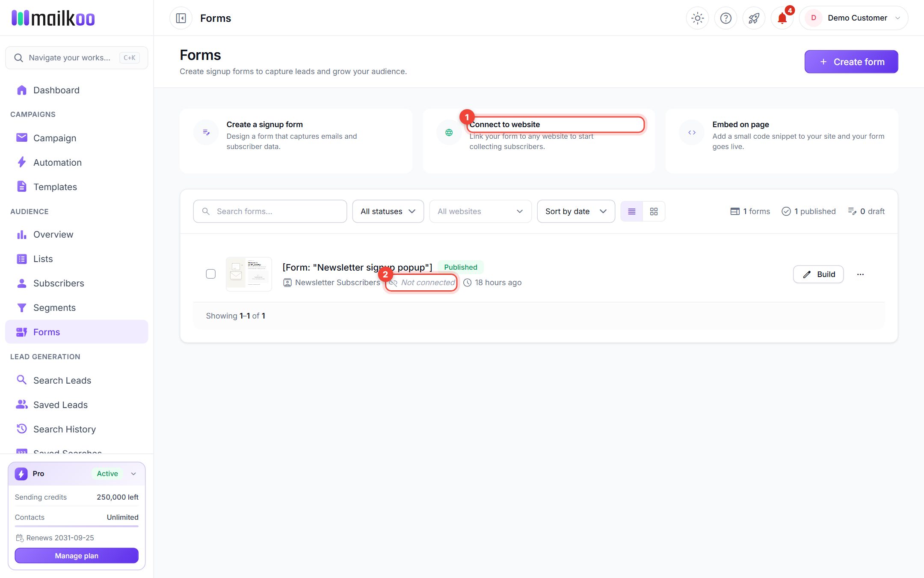
Task: Open Automation section
Action: 77,162
